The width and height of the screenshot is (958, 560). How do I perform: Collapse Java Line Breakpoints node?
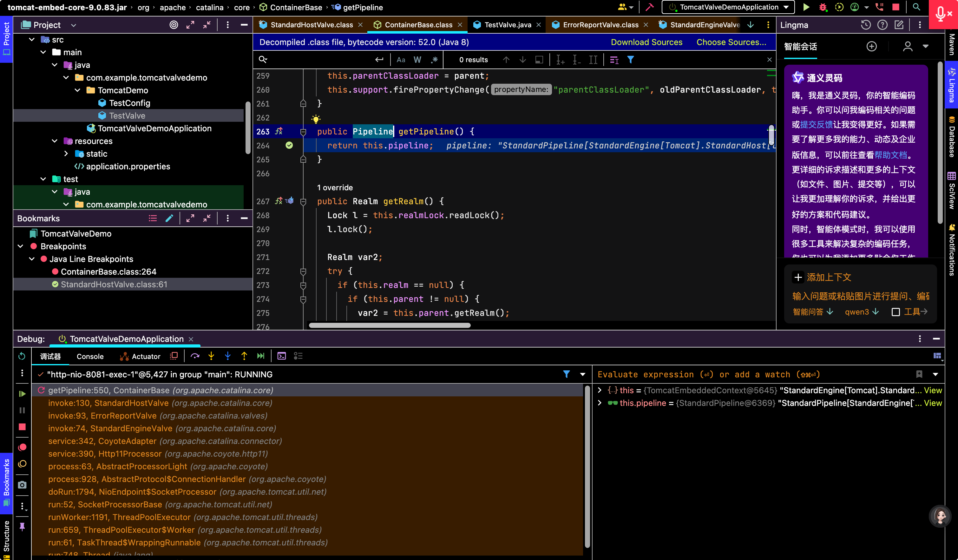tap(32, 259)
